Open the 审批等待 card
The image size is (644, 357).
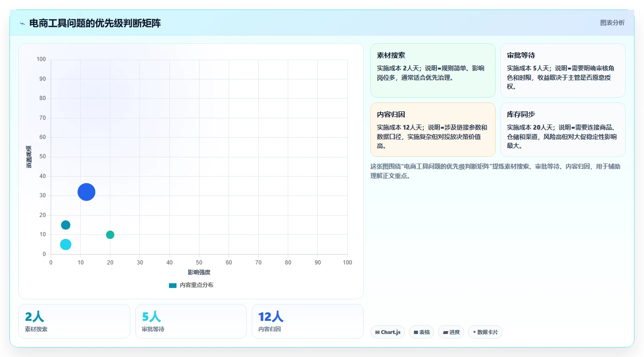(x=563, y=70)
